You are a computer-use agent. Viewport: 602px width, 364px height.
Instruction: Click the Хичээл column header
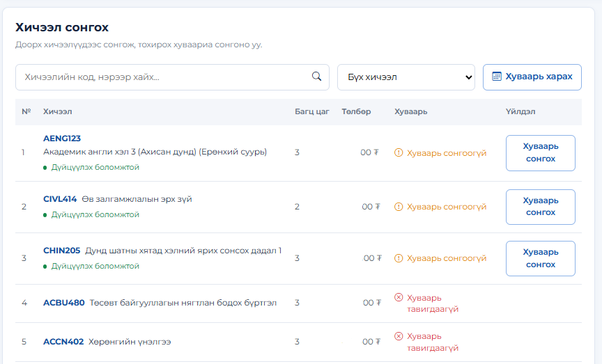point(58,111)
